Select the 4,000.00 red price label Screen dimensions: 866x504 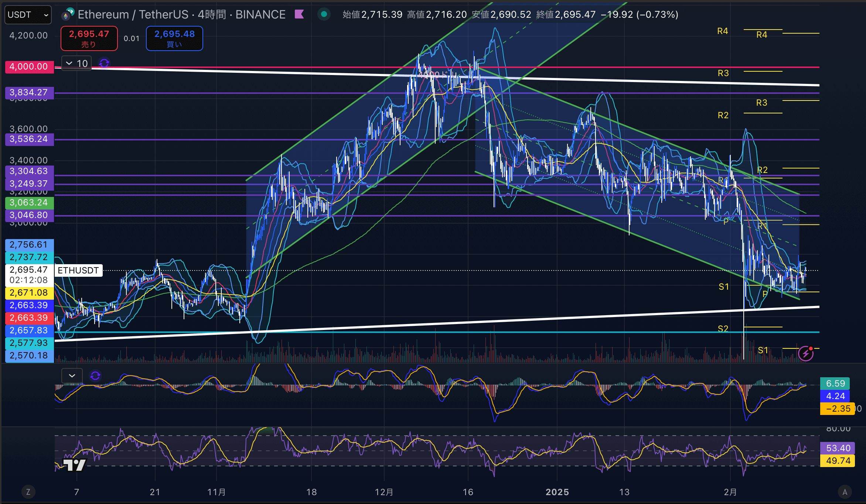point(29,67)
